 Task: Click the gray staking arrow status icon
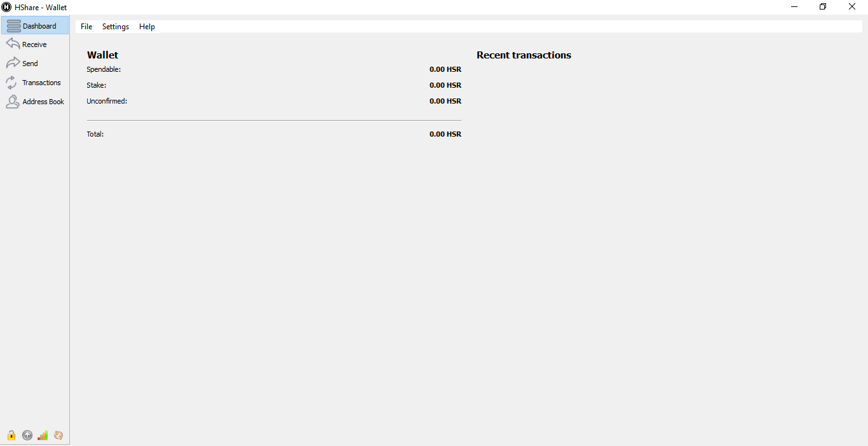27,435
